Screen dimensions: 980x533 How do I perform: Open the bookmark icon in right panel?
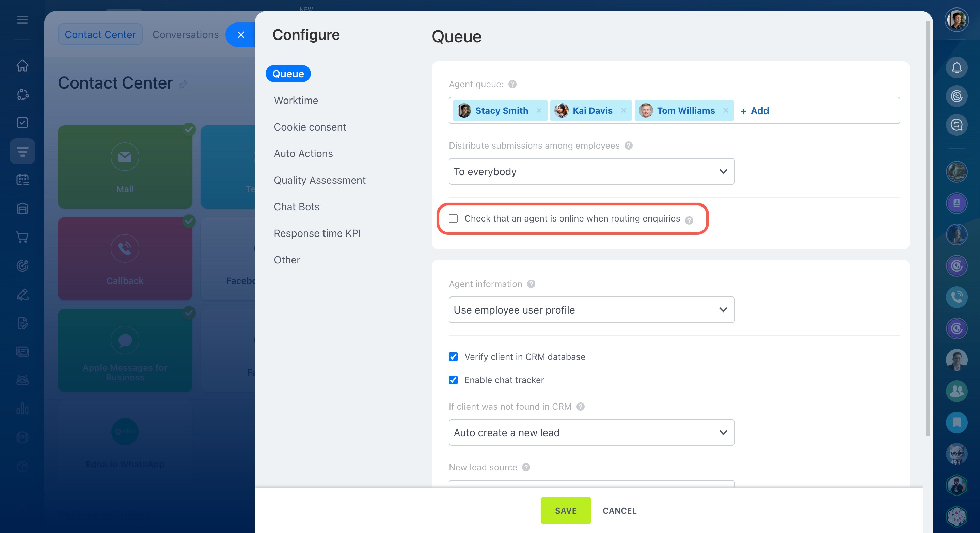pyautogui.click(x=957, y=422)
